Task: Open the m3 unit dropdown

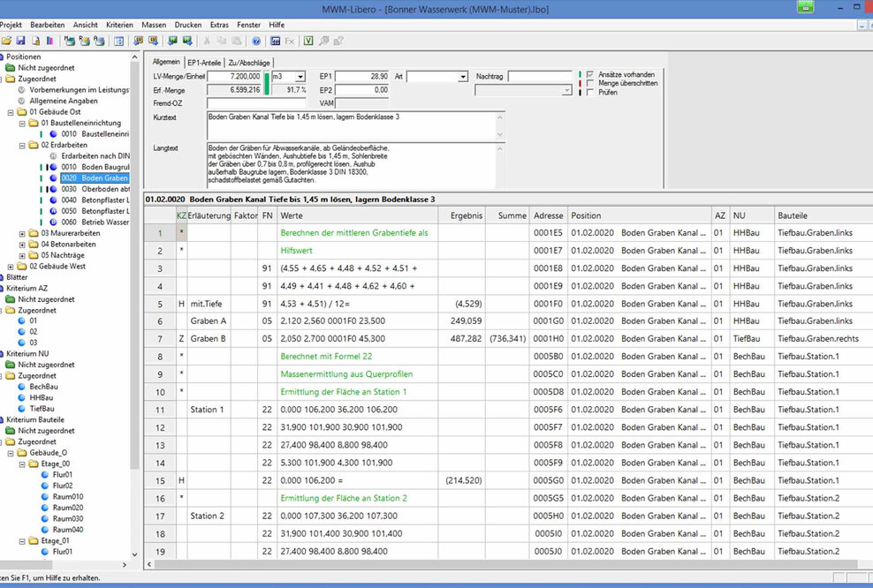Action: click(x=300, y=77)
